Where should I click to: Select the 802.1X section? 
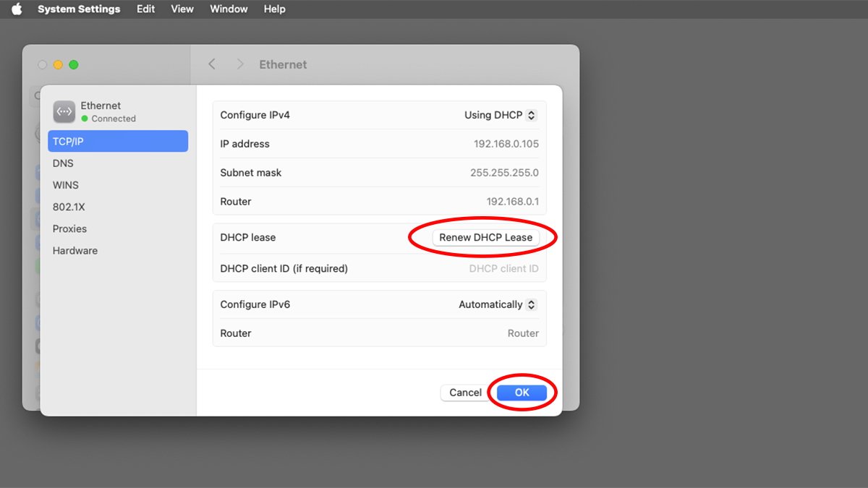click(x=69, y=207)
